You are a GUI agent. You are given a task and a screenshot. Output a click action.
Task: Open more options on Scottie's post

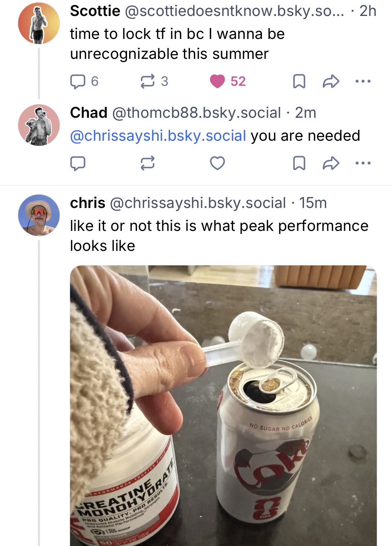[x=363, y=81]
